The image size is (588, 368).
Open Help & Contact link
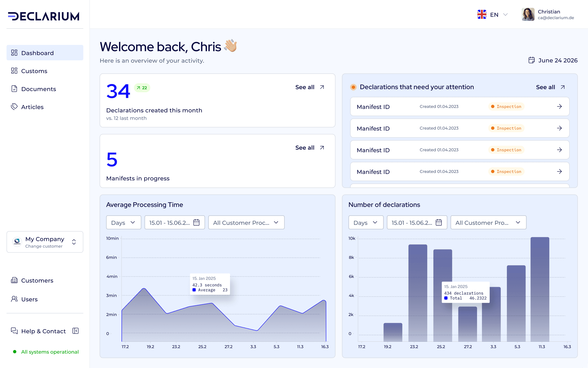click(x=43, y=331)
